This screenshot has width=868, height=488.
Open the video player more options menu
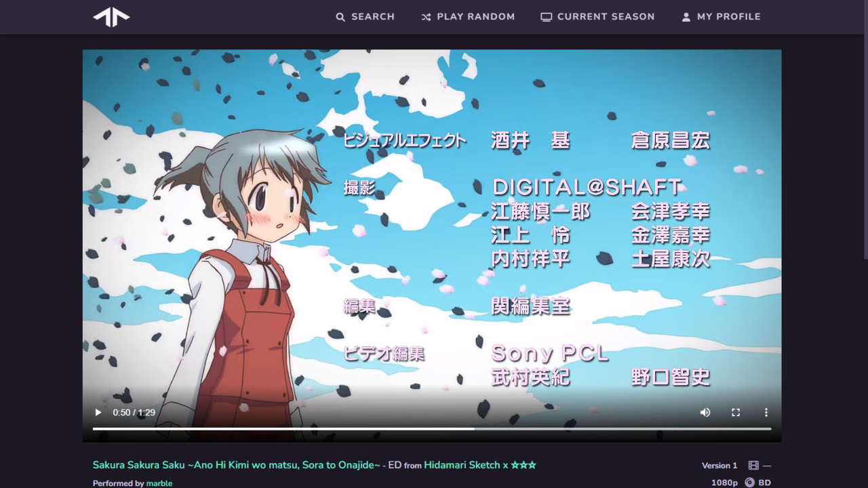[x=766, y=412]
